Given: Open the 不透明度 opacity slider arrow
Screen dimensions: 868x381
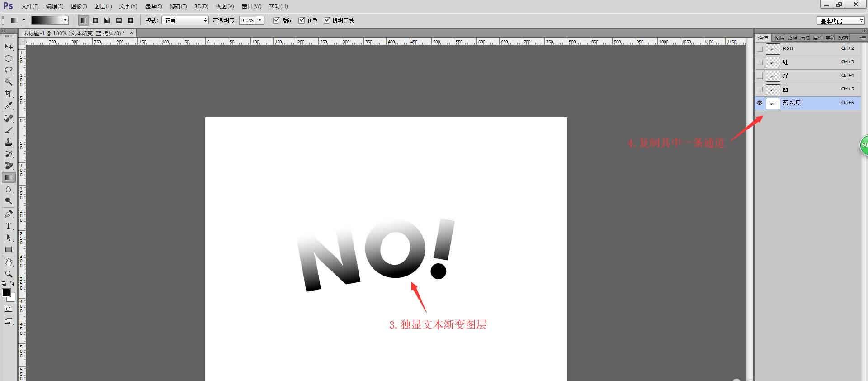Looking at the screenshot, I should 260,20.
